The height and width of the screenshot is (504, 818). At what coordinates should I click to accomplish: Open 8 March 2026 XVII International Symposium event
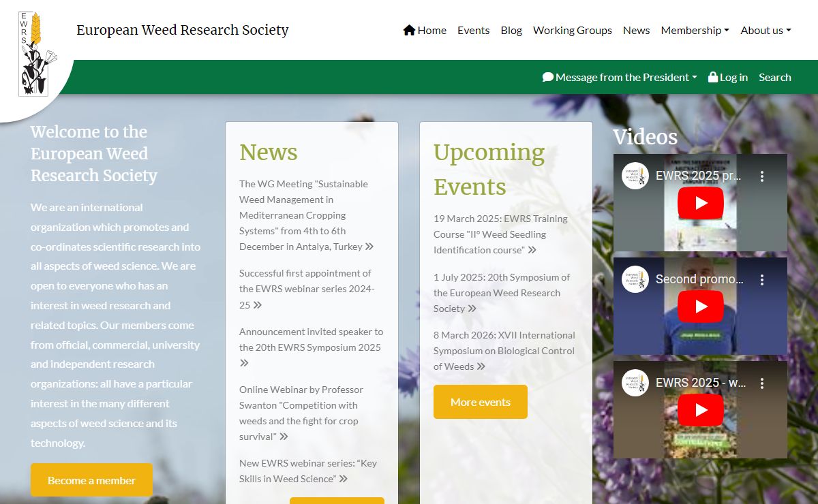[504, 351]
